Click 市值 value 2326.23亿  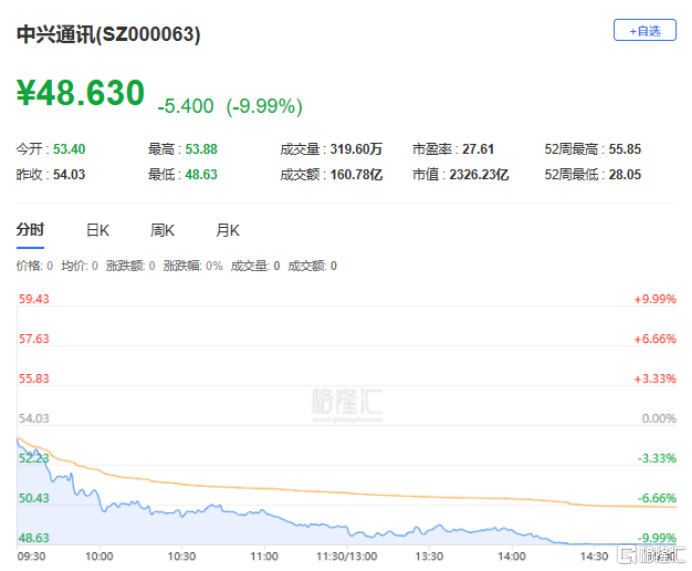tap(479, 175)
